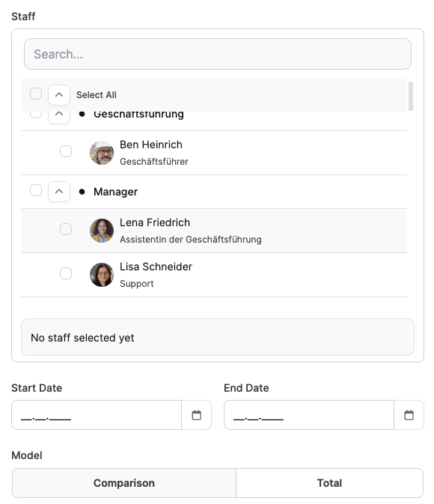Open the Start Date calendar picker icon
The image size is (434, 504).
(196, 415)
